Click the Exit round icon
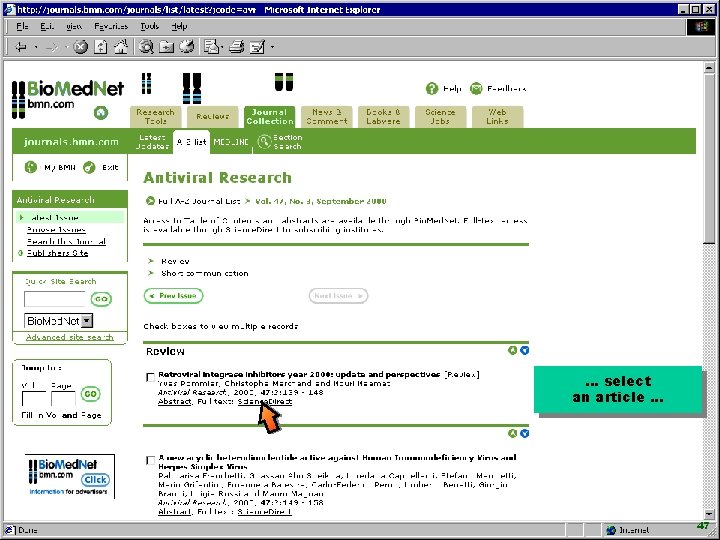 pos(89,167)
